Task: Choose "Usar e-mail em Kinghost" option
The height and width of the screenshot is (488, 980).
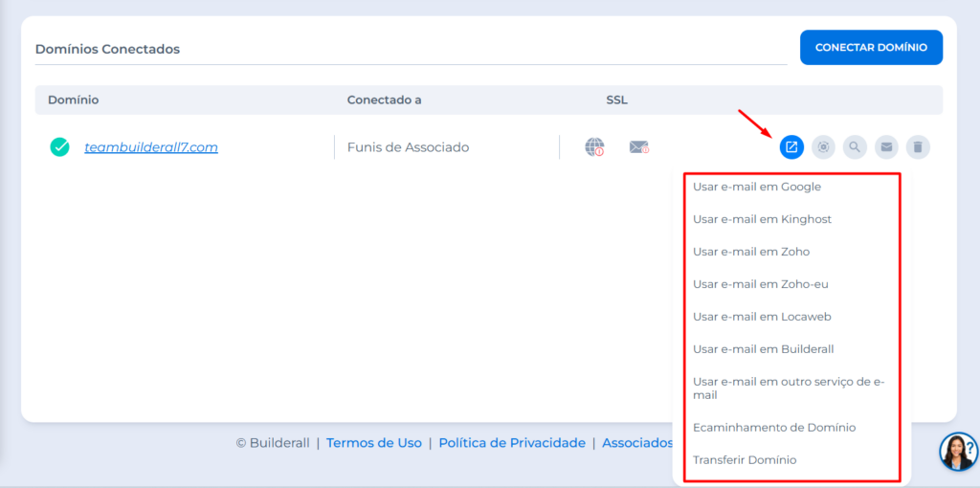Action: (762, 219)
